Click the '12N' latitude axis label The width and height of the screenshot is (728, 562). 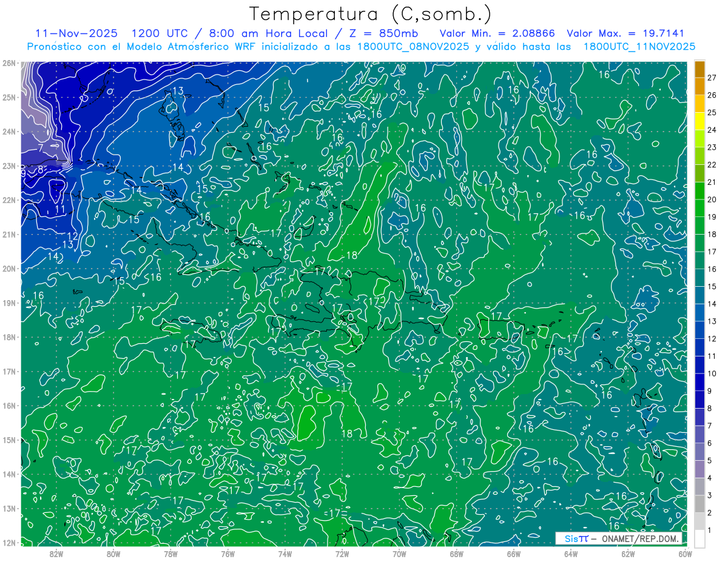pos(9,543)
